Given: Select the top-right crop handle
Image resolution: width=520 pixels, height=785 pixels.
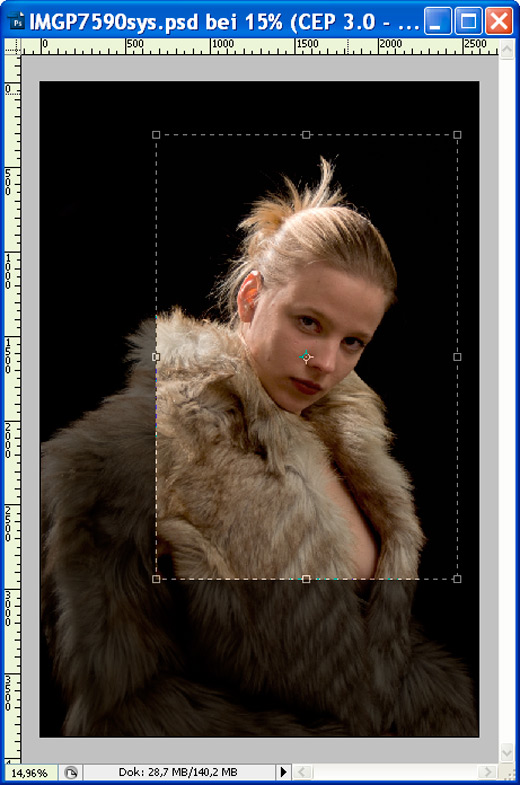Looking at the screenshot, I should [457, 135].
